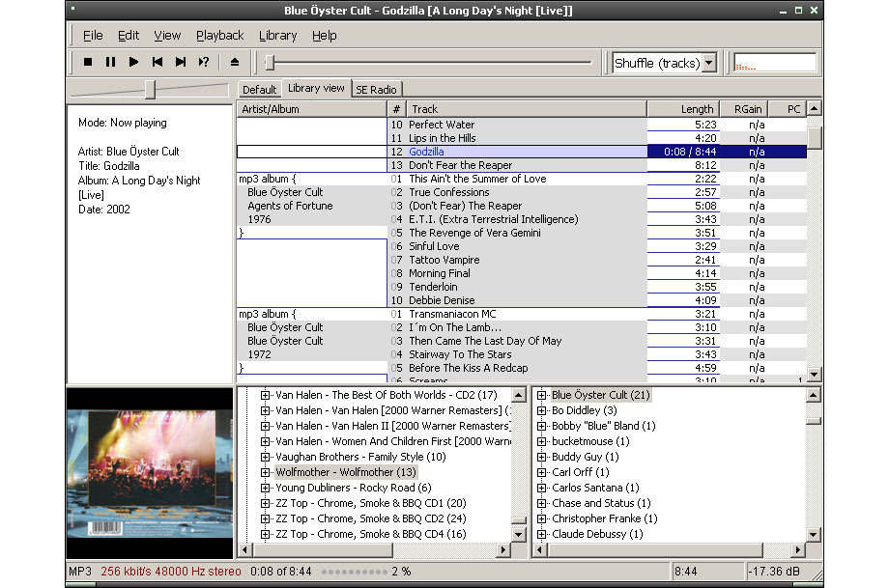Stop playback with the Stop button

click(88, 63)
